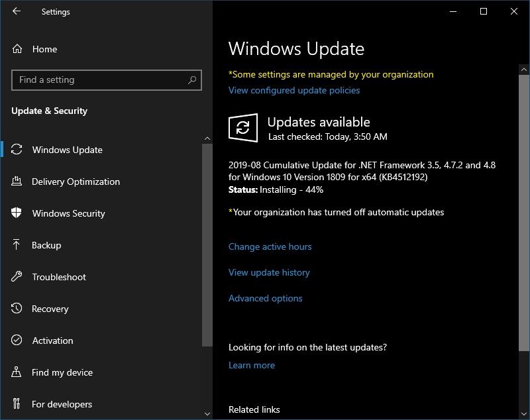Open View update history link
This screenshot has width=530, height=420.
269,273
